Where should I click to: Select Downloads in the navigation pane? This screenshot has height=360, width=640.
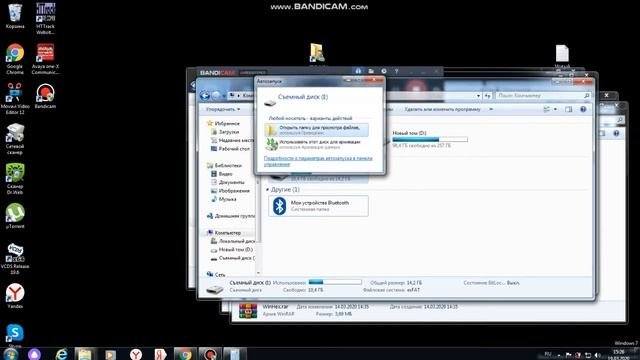[225, 132]
